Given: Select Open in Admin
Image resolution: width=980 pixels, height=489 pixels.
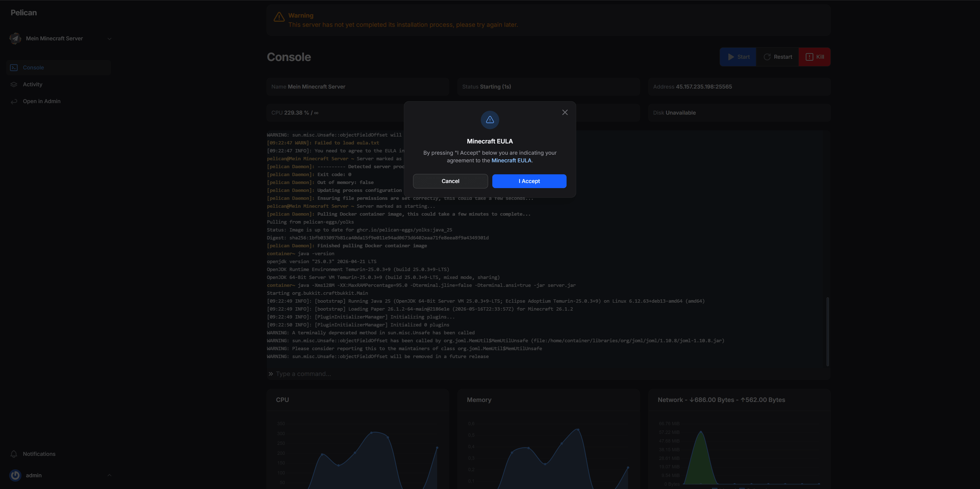Looking at the screenshot, I should 59,101.
